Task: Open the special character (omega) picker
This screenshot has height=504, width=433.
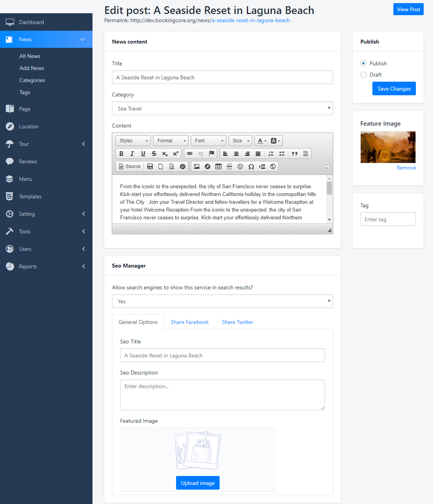Action: 251,166
